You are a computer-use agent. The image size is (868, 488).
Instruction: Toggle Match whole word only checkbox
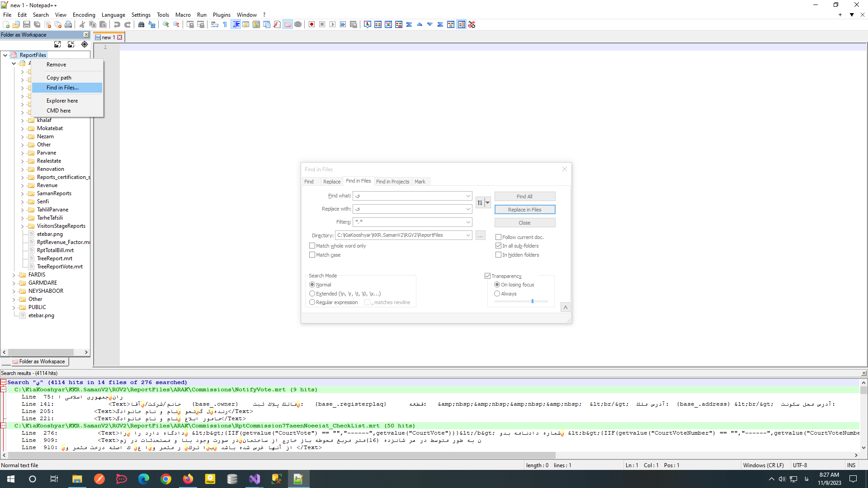pyautogui.click(x=312, y=246)
